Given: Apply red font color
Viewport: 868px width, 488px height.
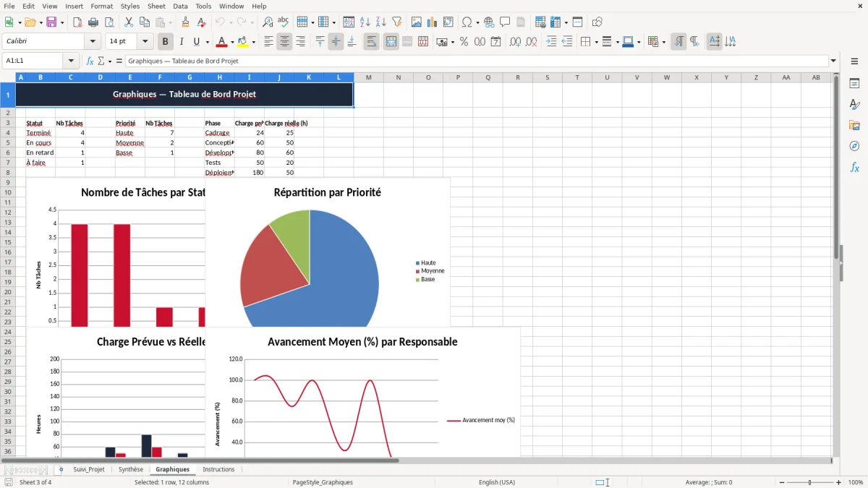Looking at the screenshot, I should pyautogui.click(x=221, y=42).
